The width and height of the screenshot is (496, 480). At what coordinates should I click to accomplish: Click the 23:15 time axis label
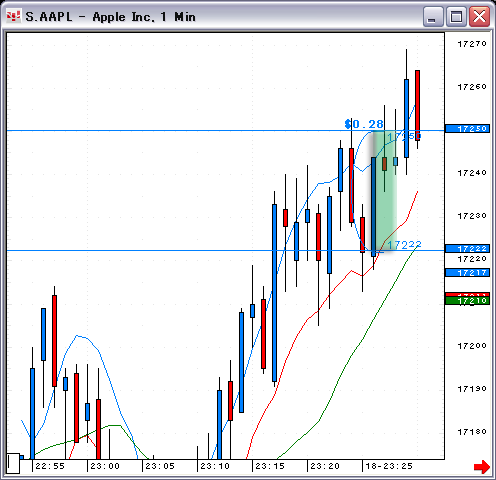tap(270, 466)
